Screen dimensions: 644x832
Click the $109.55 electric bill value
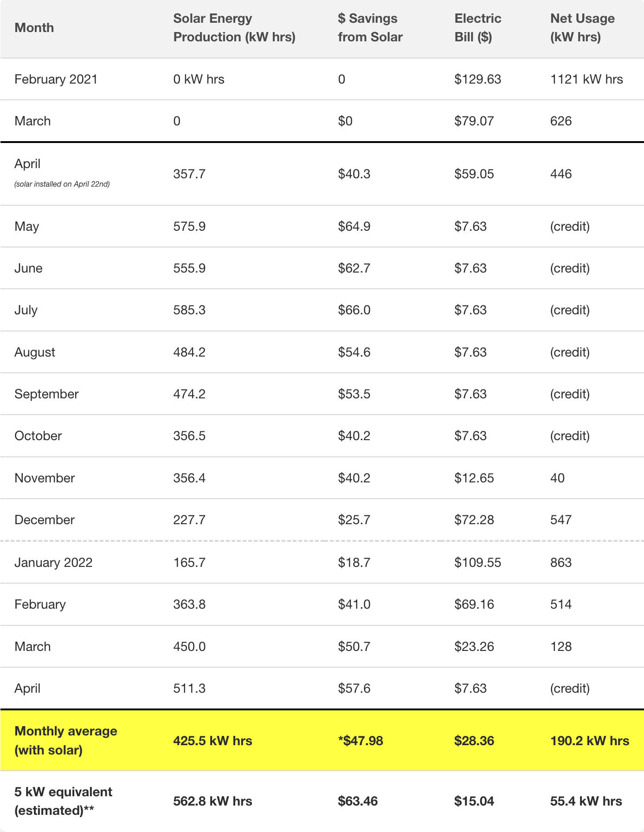(478, 563)
